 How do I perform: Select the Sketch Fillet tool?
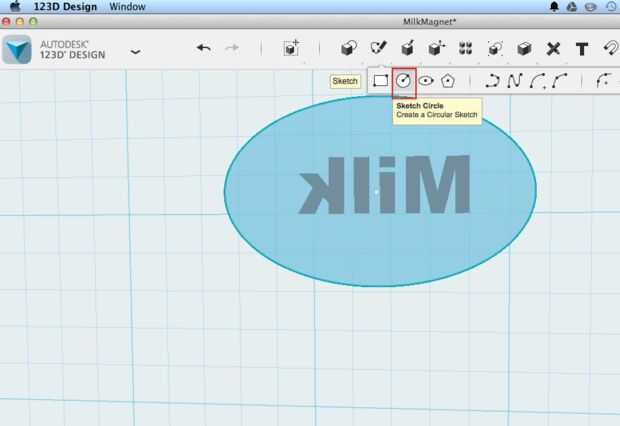pos(604,80)
